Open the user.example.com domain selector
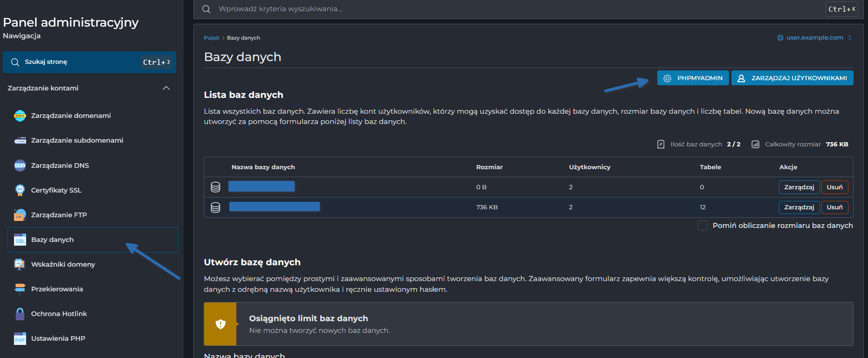 pos(814,38)
